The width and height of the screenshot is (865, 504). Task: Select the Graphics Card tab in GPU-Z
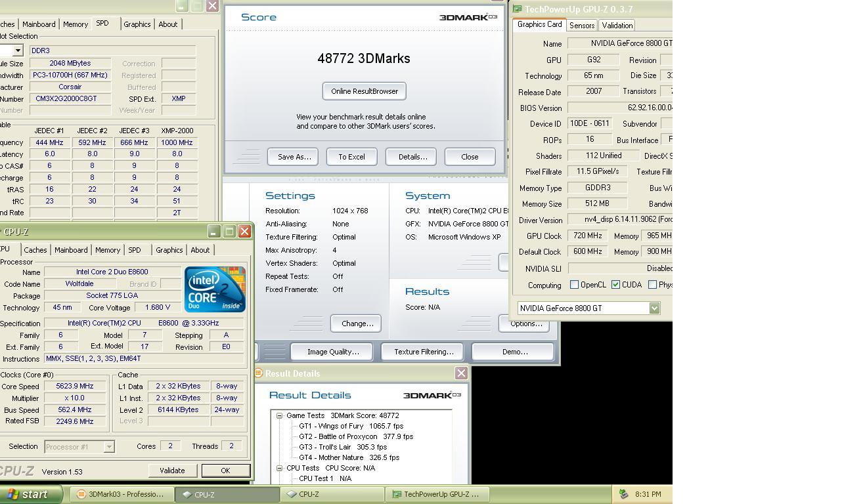click(539, 24)
